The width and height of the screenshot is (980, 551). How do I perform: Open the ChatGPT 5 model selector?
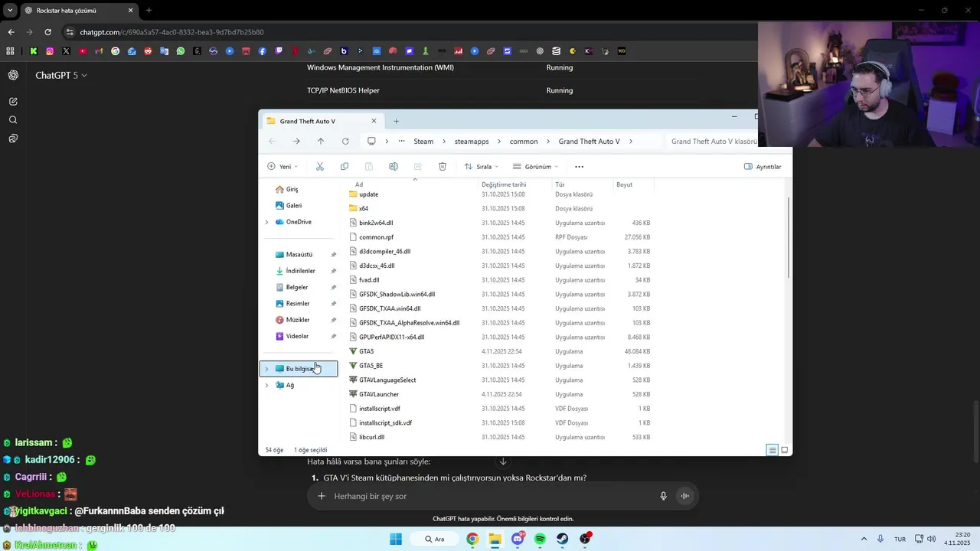click(x=61, y=75)
